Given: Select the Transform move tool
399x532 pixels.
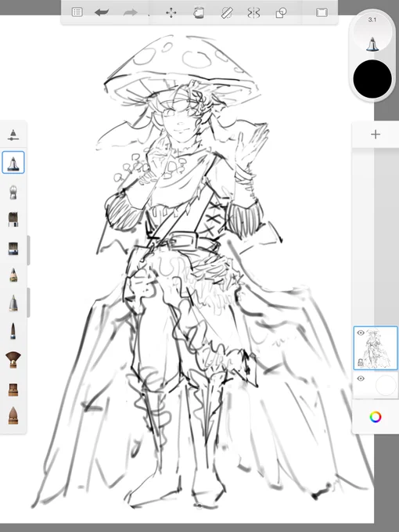Looking at the screenshot, I should pyautogui.click(x=171, y=13).
